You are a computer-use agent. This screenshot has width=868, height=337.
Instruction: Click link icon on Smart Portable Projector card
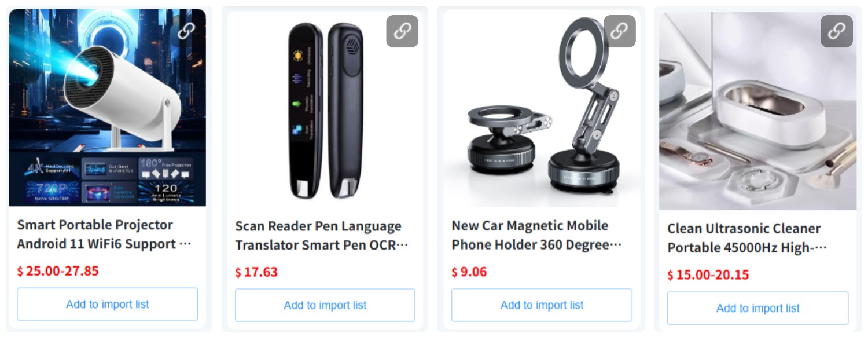(x=186, y=31)
